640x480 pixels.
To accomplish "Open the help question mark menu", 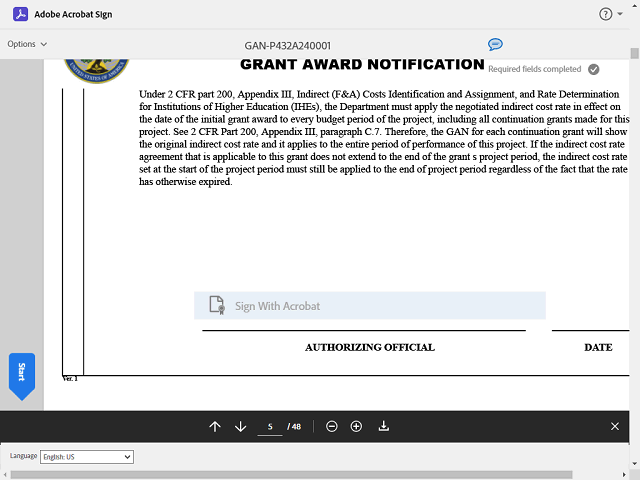I will click(605, 14).
